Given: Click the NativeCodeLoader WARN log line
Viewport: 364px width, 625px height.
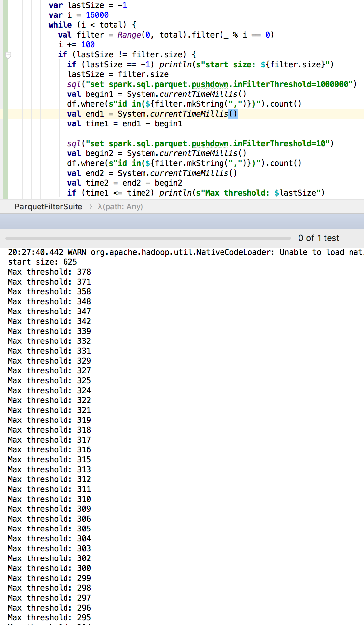Looking at the screenshot, I should (186, 252).
